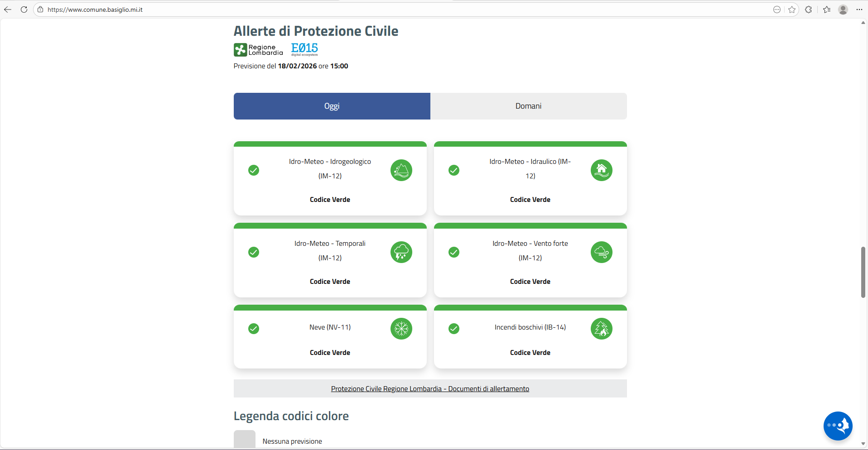Screen dimensions: 868x450
Task: Click the Neve snowflake icon
Action: tap(401, 329)
